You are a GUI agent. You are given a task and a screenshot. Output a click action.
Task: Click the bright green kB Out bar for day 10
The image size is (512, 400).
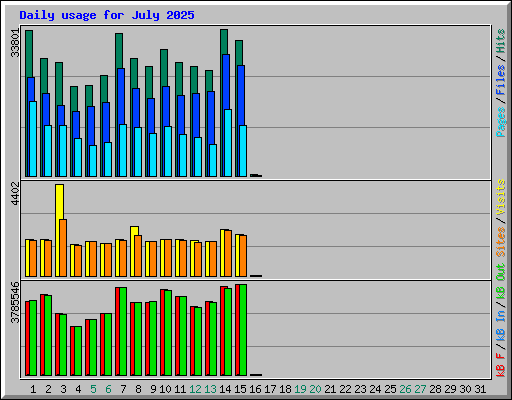pos(168,333)
